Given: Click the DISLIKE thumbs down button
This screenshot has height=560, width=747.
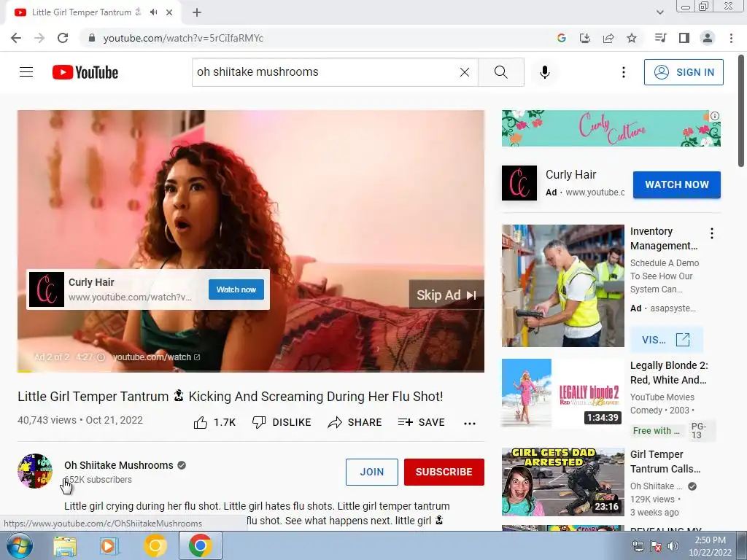Looking at the screenshot, I should coord(282,422).
